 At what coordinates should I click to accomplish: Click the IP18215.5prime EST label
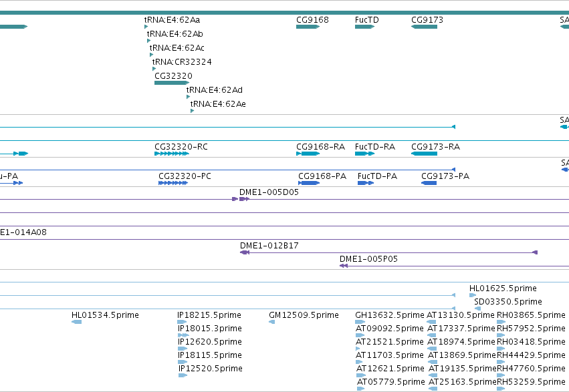point(209,315)
